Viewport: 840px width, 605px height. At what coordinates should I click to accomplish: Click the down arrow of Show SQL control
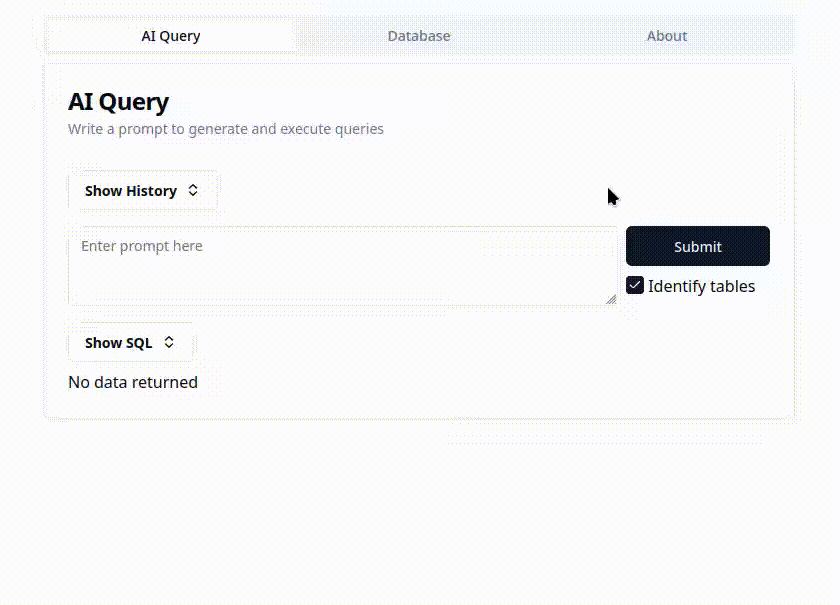169,345
